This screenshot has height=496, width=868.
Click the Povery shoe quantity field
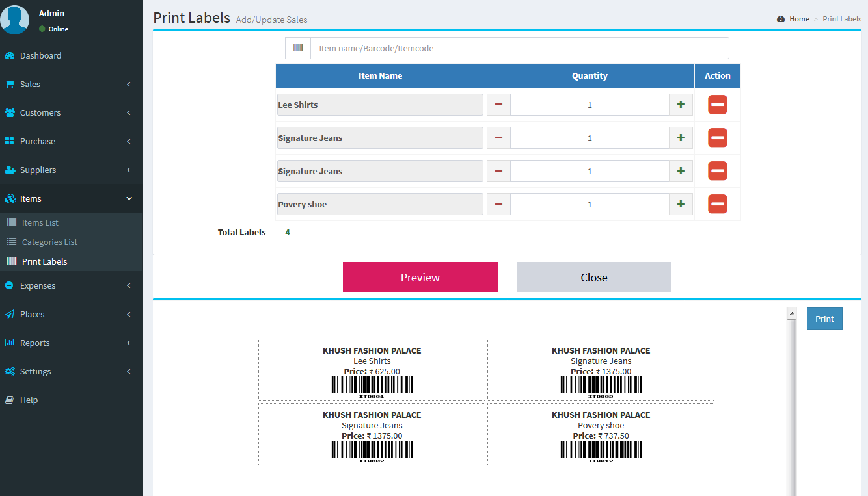click(x=590, y=204)
